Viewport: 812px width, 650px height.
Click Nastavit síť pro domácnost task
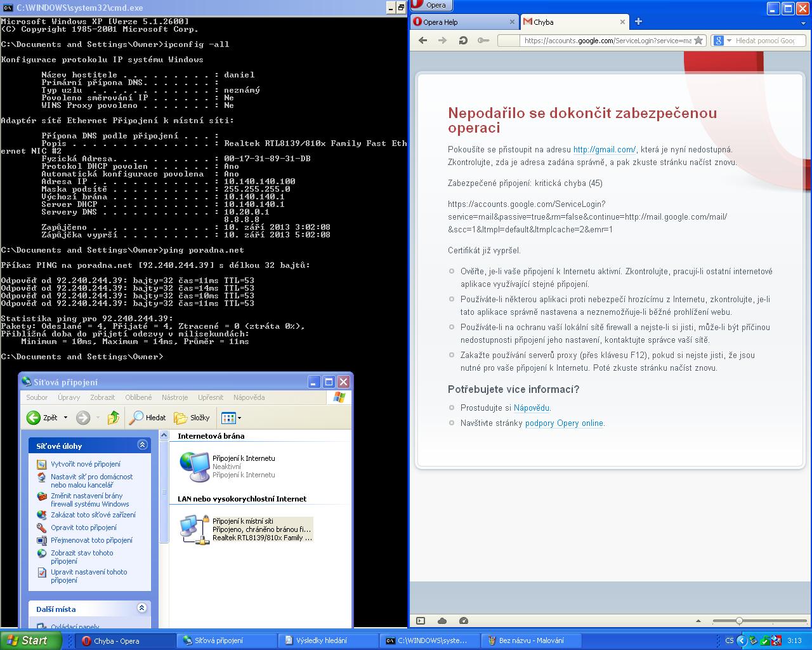coord(92,481)
